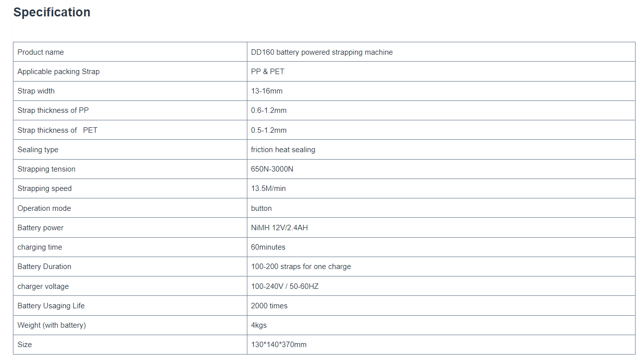Screen dimensions: 644x362
Task: Click the PP & PET value
Action: tap(268, 72)
